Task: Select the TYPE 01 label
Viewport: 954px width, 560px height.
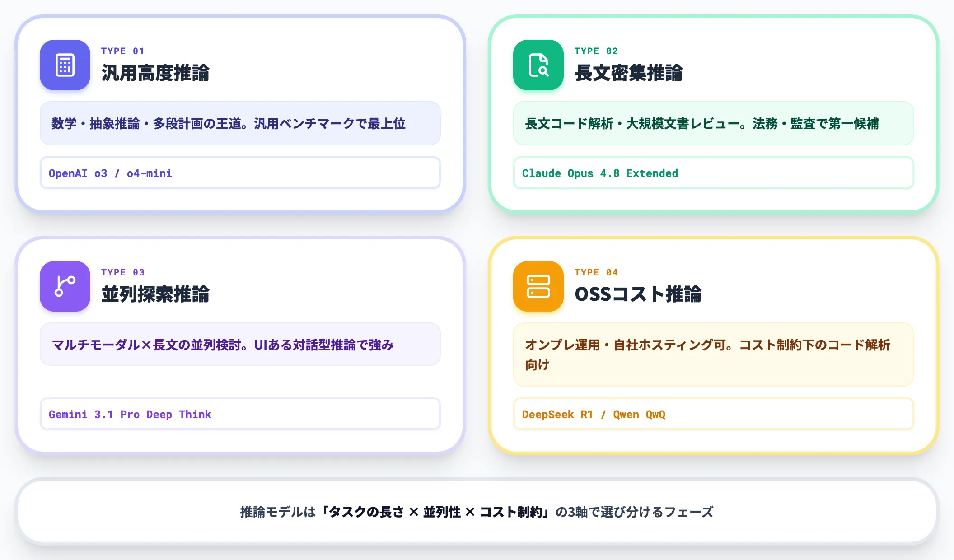Action: click(x=122, y=51)
